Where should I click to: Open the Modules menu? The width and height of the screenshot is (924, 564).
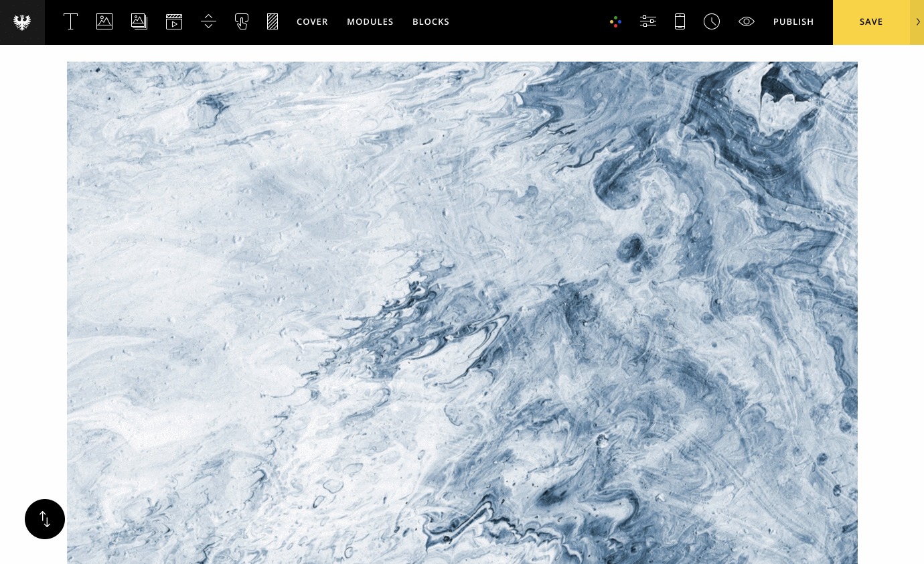pyautogui.click(x=370, y=22)
